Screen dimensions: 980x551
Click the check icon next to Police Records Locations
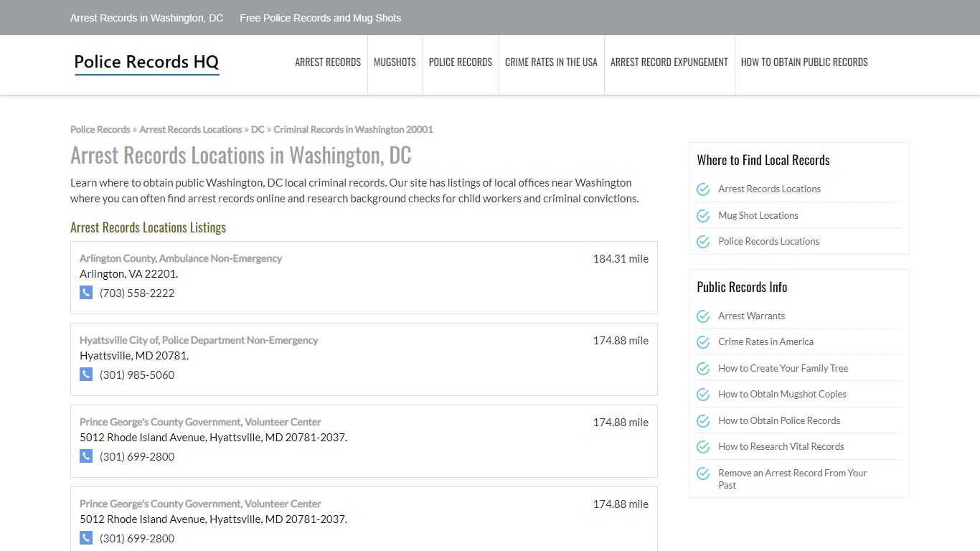click(x=703, y=242)
